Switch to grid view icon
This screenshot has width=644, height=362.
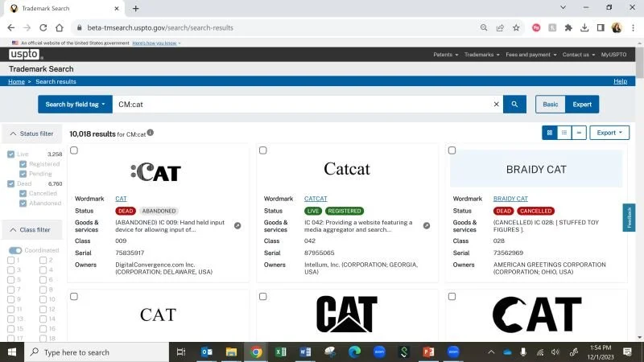click(x=550, y=133)
